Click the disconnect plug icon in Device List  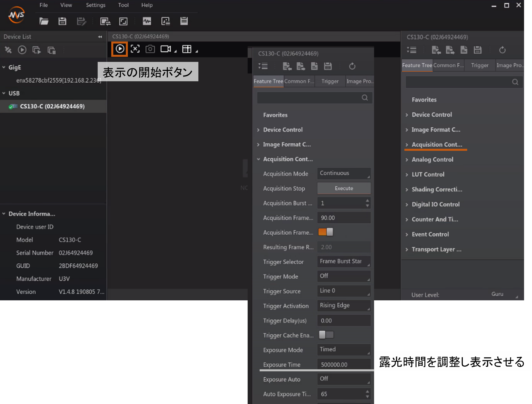click(x=8, y=50)
